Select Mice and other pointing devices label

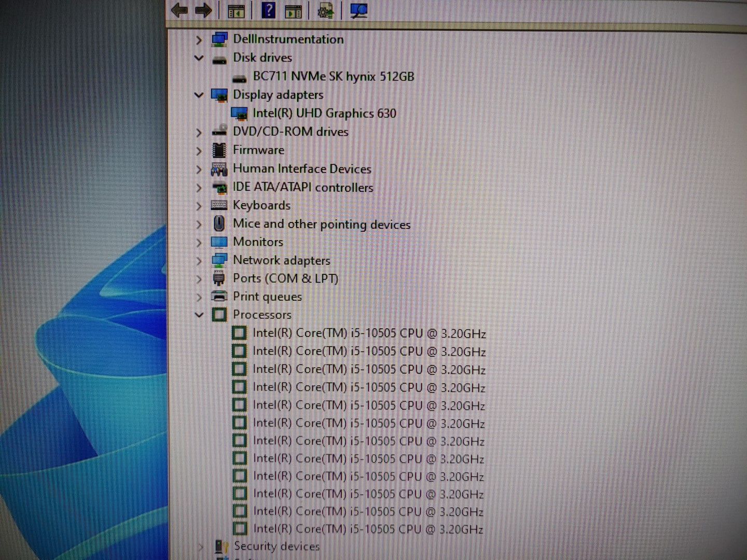click(322, 224)
